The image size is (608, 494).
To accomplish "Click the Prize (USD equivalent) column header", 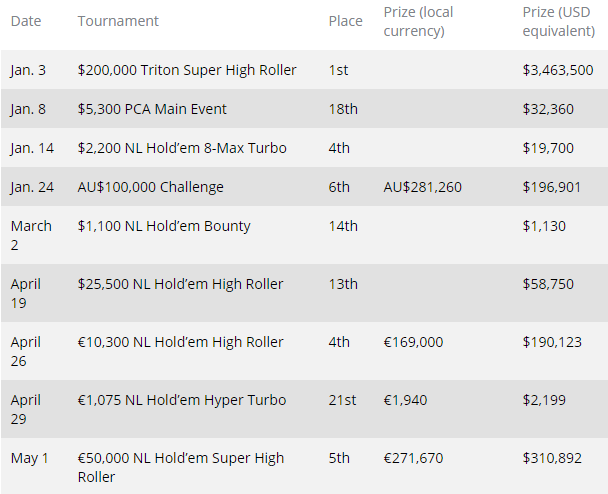I will coord(556,21).
